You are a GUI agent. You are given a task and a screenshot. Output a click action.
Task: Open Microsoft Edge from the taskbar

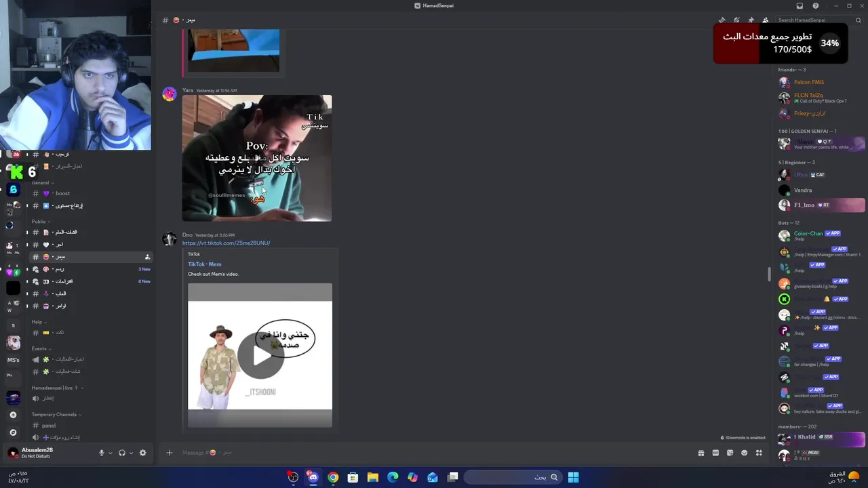pyautogui.click(x=393, y=477)
